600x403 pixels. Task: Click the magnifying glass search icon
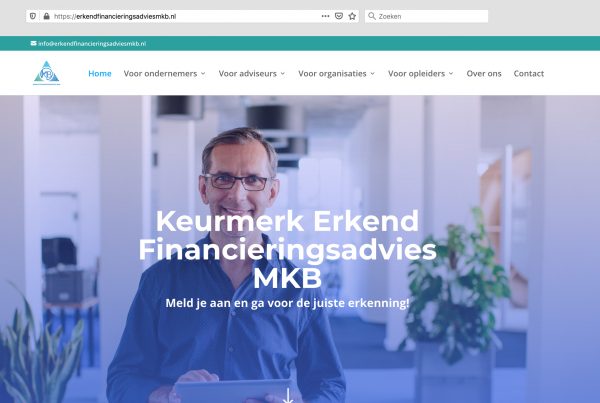click(372, 16)
